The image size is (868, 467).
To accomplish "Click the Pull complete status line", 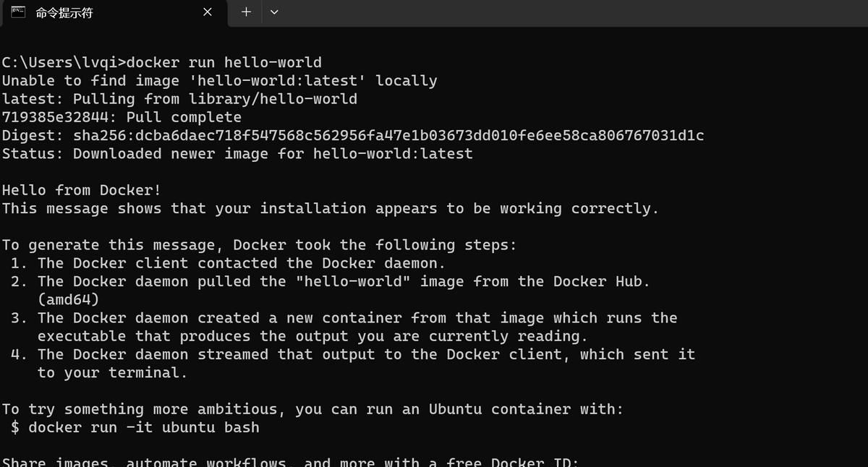I will 122,116.
